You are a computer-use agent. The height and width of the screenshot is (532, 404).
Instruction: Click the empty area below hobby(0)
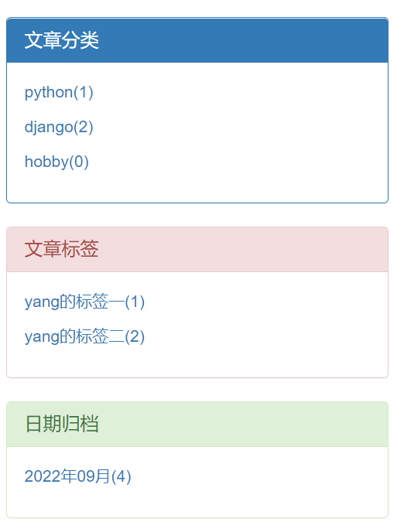[x=197, y=186]
